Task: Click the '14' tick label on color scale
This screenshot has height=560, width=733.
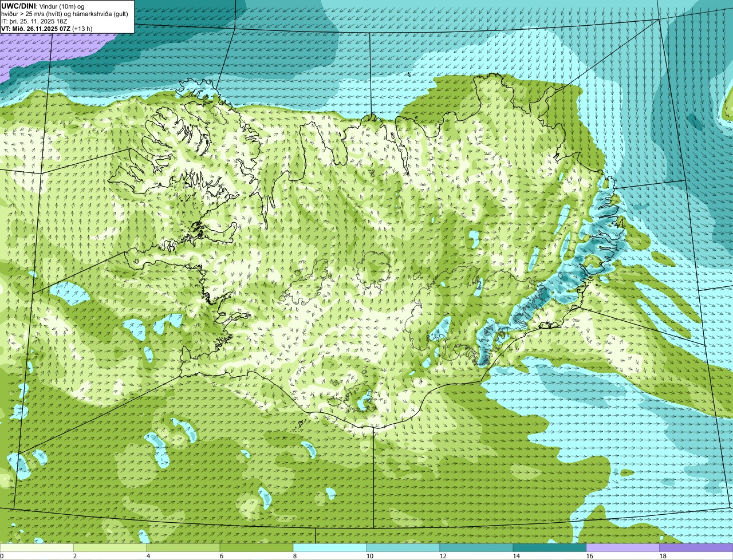Action: [x=517, y=556]
